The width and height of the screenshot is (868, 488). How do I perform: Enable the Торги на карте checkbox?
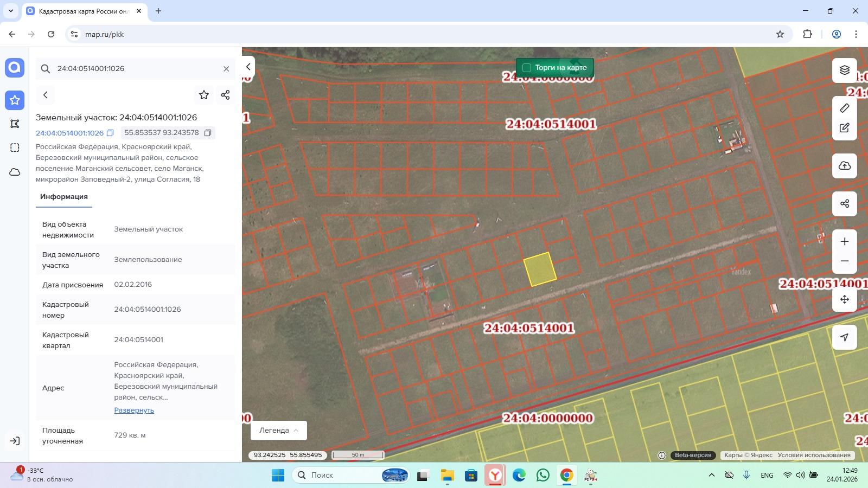click(526, 68)
